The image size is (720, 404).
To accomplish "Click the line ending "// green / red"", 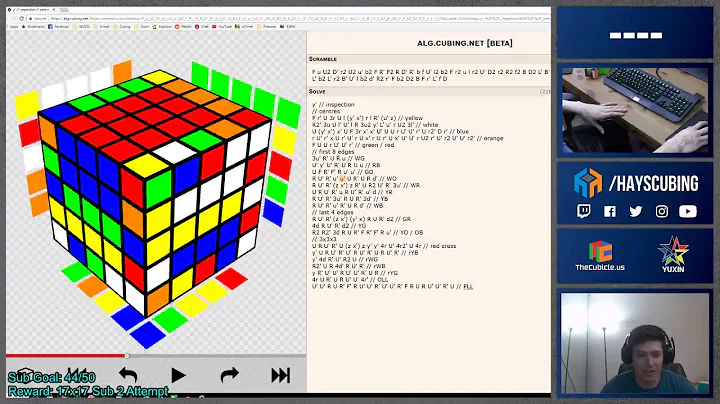I will 353,145.
